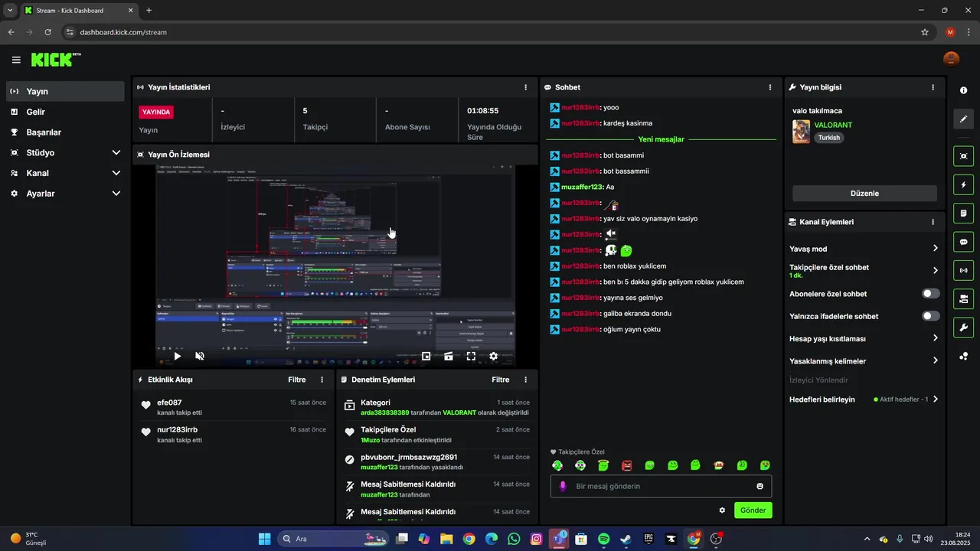The height and width of the screenshot is (551, 980).
Task: Send message with Gönder button
Action: pyautogui.click(x=753, y=510)
